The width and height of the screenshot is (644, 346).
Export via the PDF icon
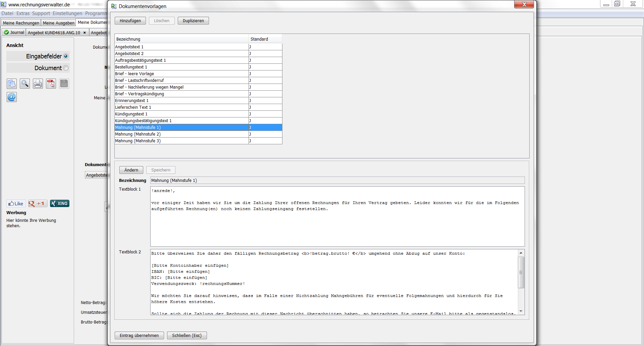click(x=51, y=84)
